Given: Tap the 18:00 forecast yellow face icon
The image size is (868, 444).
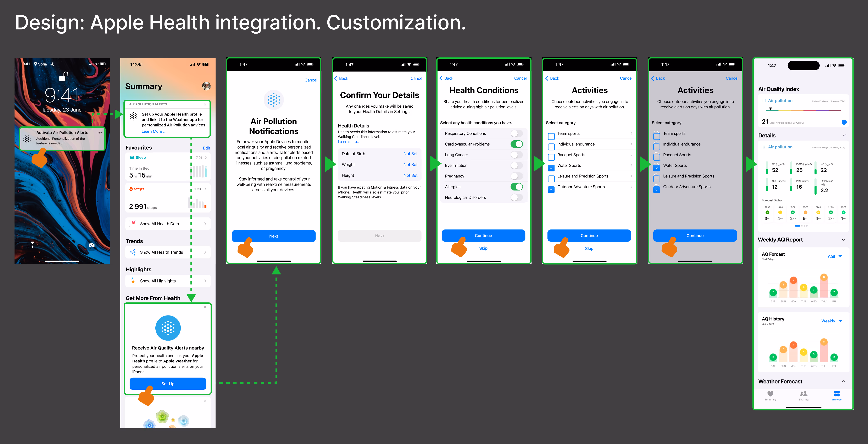Looking at the screenshot, I should click(x=780, y=212).
